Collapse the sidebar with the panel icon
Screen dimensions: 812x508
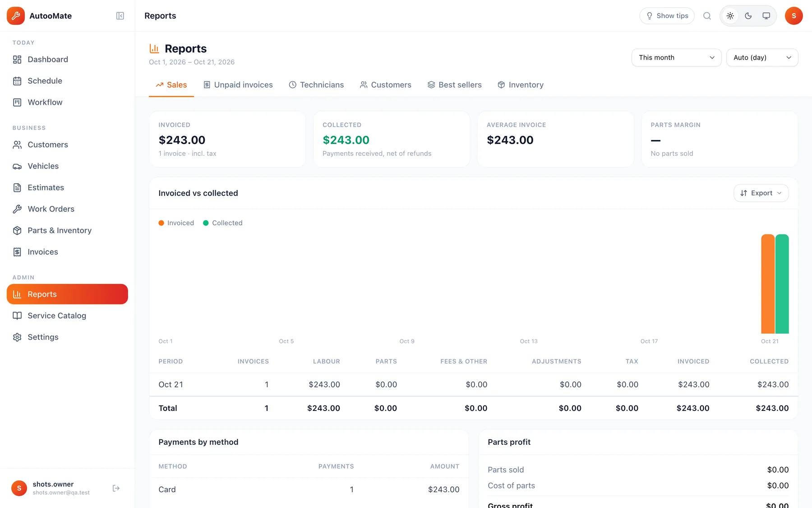[120, 16]
